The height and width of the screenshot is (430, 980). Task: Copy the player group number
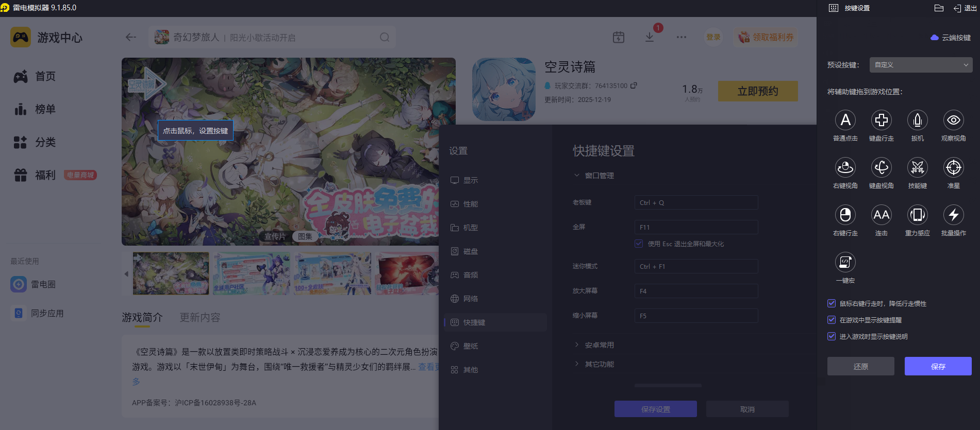(634, 85)
